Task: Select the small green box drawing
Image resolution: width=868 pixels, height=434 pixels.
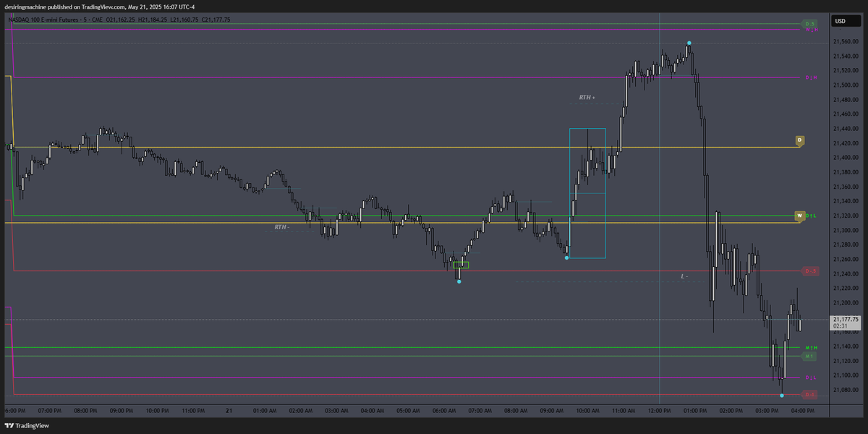Action: (x=461, y=265)
